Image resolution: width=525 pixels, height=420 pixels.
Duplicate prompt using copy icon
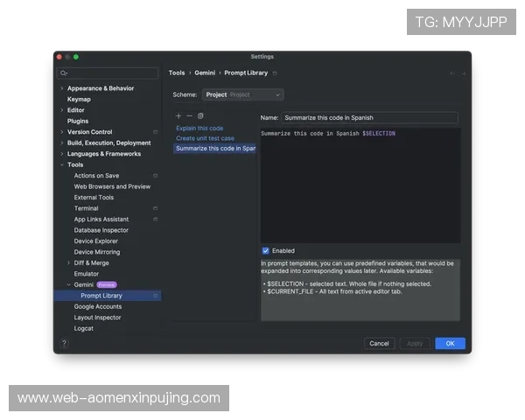[200, 115]
